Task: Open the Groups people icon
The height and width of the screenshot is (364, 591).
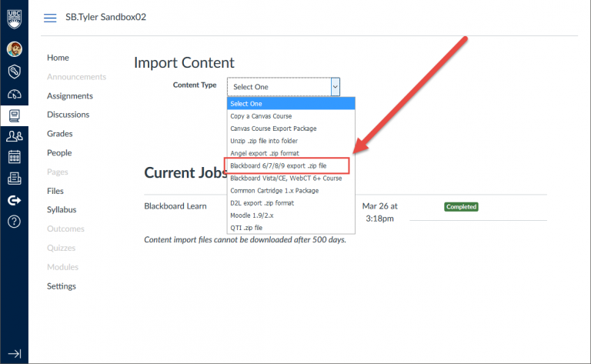Action: pos(15,136)
